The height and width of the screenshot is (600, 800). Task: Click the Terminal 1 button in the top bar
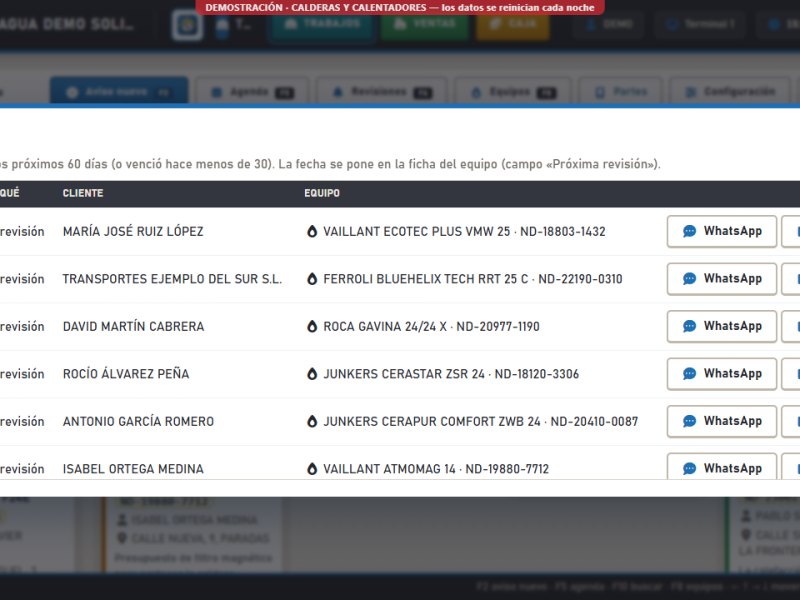[700, 24]
